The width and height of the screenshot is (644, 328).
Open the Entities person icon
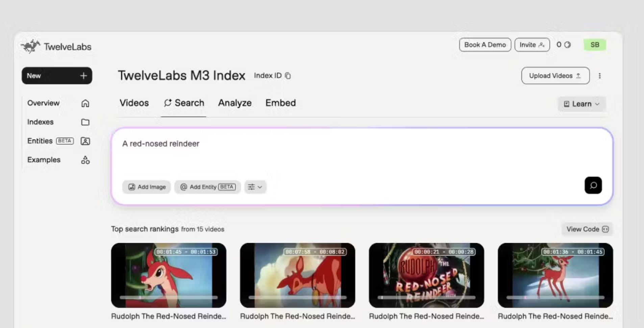[x=85, y=141]
